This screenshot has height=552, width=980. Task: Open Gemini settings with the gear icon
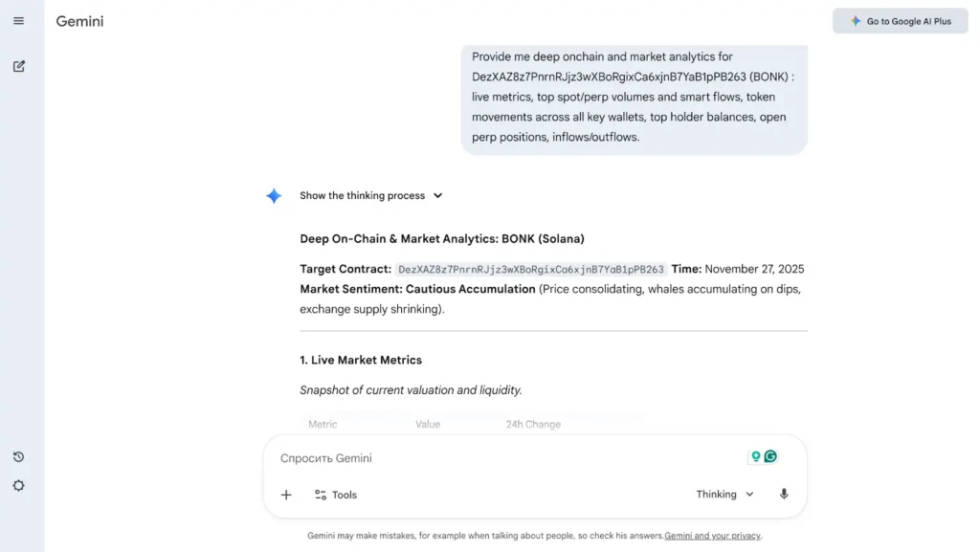click(19, 485)
